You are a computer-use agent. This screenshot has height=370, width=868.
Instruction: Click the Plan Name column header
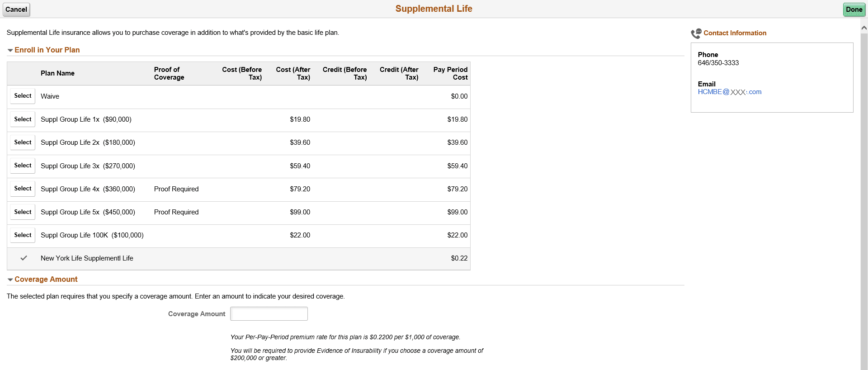pyautogui.click(x=57, y=73)
